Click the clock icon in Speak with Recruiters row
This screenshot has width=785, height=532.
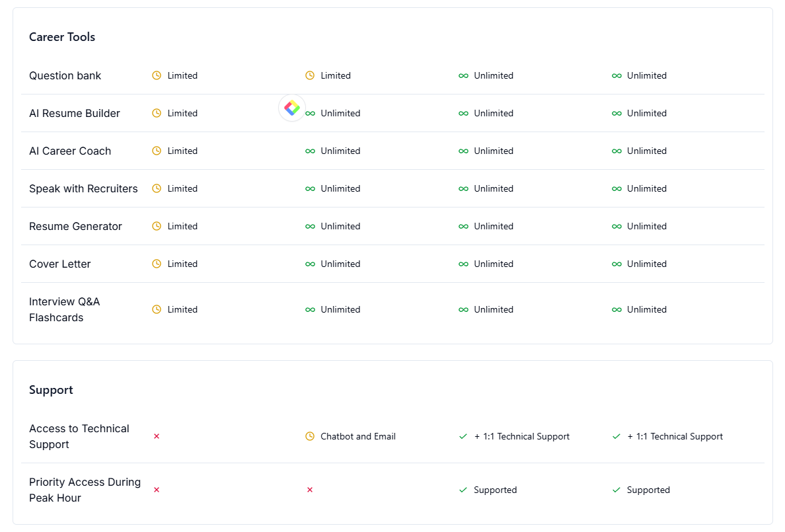[x=157, y=188]
